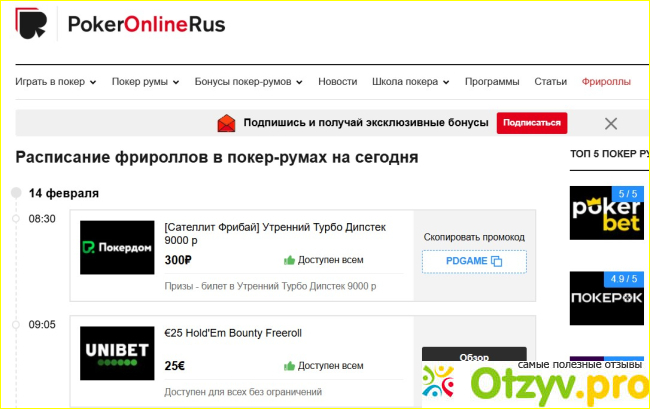Expand the Играть в покер menu
This screenshot has height=409, width=650.
click(x=56, y=82)
